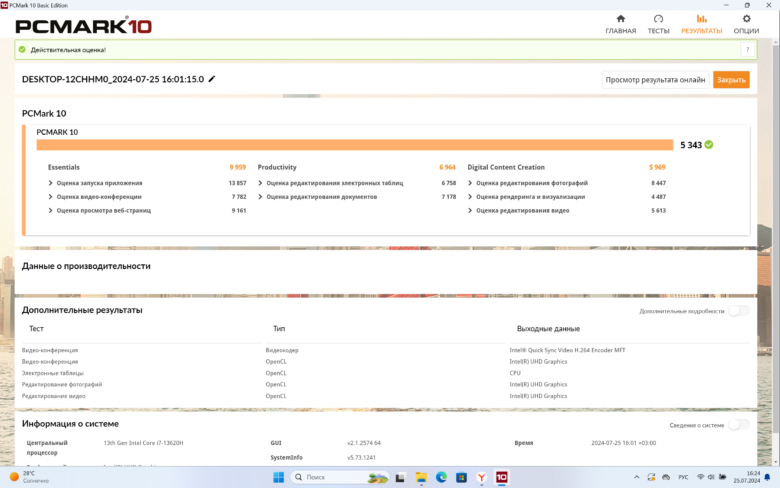Image resolution: width=780 pixels, height=488 pixels.
Task: Click Intel Quick Sync Video H.264 Encoder MFT
Action: (x=567, y=350)
